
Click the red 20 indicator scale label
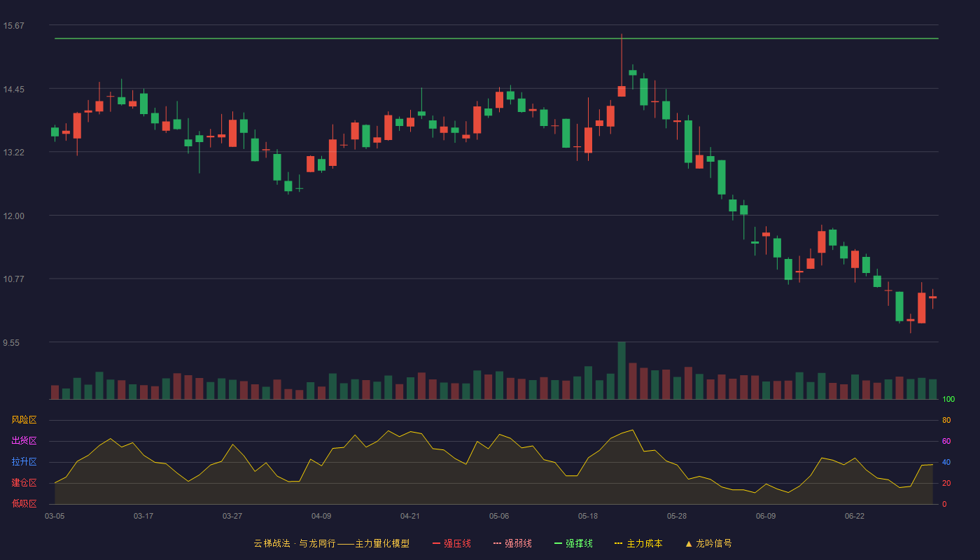pyautogui.click(x=946, y=484)
